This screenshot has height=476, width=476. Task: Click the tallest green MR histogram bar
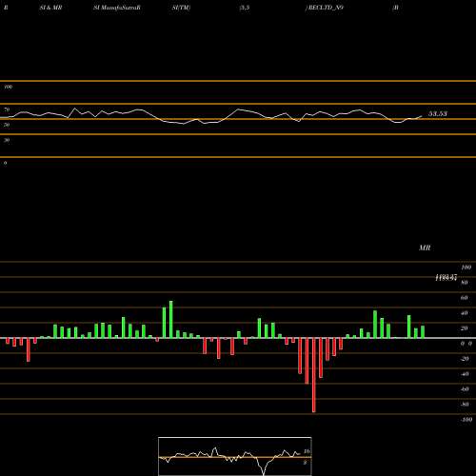pos(171,319)
